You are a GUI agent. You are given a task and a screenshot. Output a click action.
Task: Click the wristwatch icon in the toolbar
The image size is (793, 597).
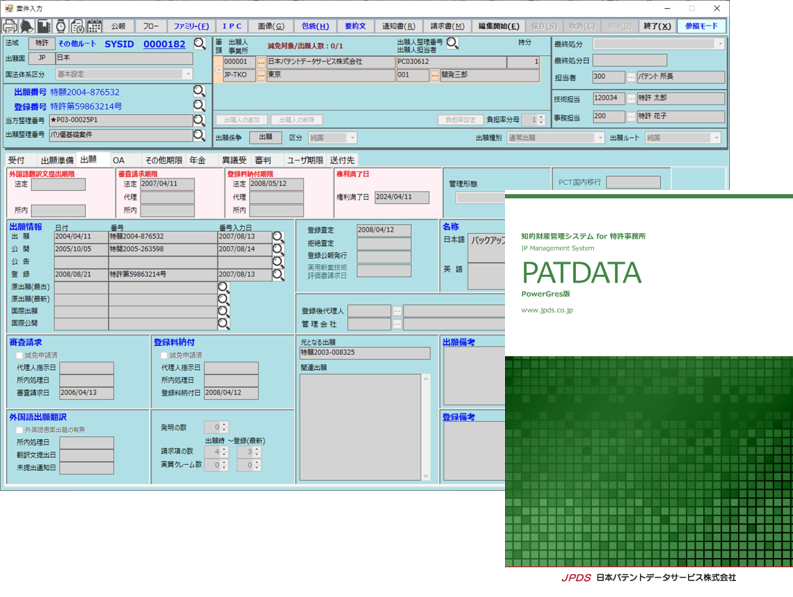pos(61,26)
